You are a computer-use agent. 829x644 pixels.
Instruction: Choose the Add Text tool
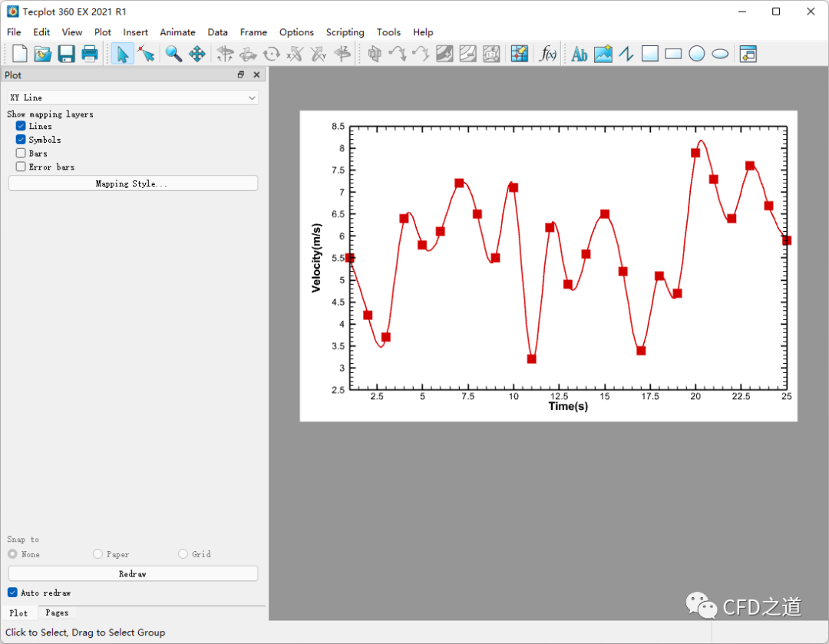[580, 54]
